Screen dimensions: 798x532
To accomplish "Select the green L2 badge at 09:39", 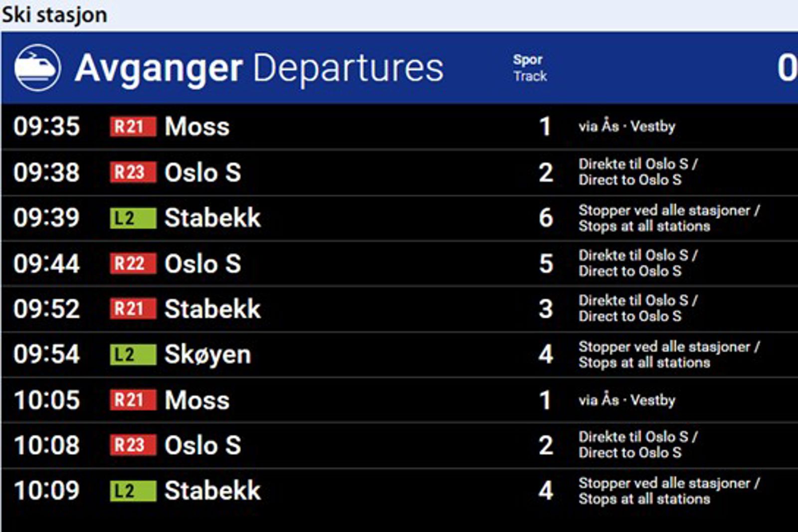I will [133, 218].
